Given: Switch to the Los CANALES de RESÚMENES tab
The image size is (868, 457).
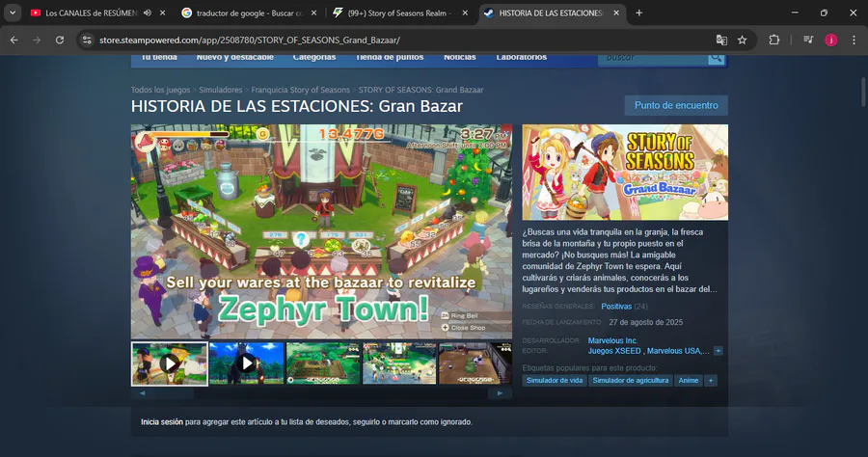Looking at the screenshot, I should tap(91, 13).
